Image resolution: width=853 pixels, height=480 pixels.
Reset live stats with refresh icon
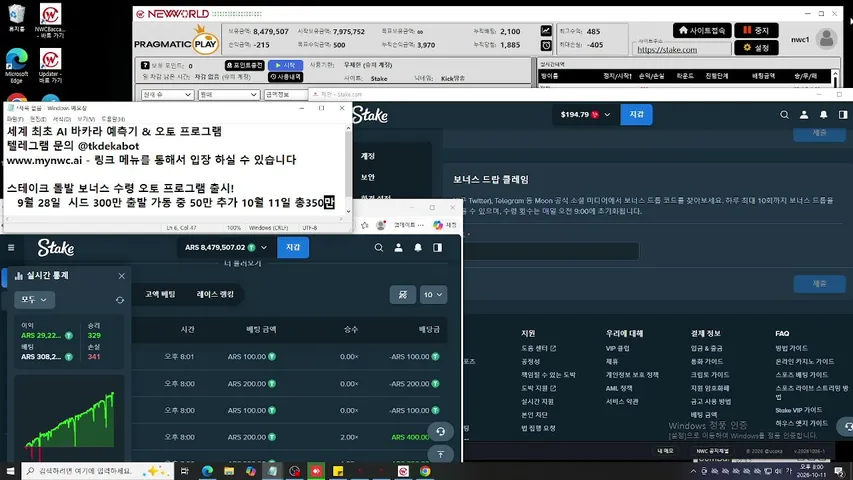coord(120,300)
